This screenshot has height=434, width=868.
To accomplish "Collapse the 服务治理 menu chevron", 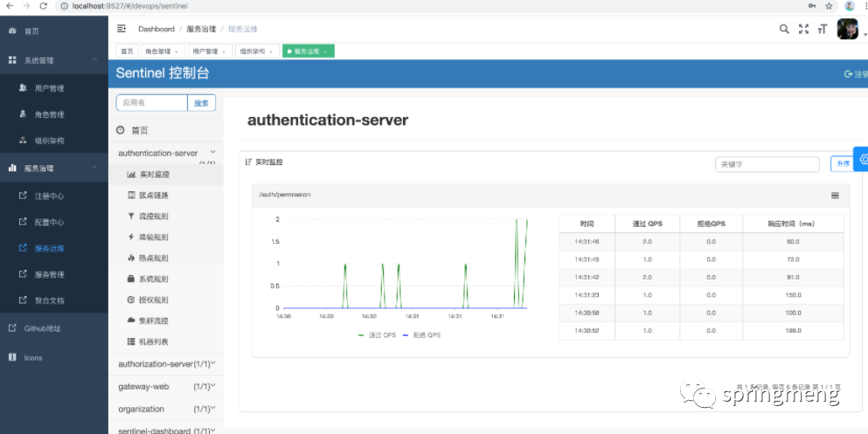I will point(94,168).
